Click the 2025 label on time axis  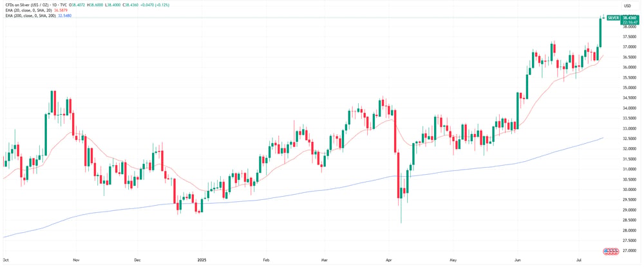[202, 260]
